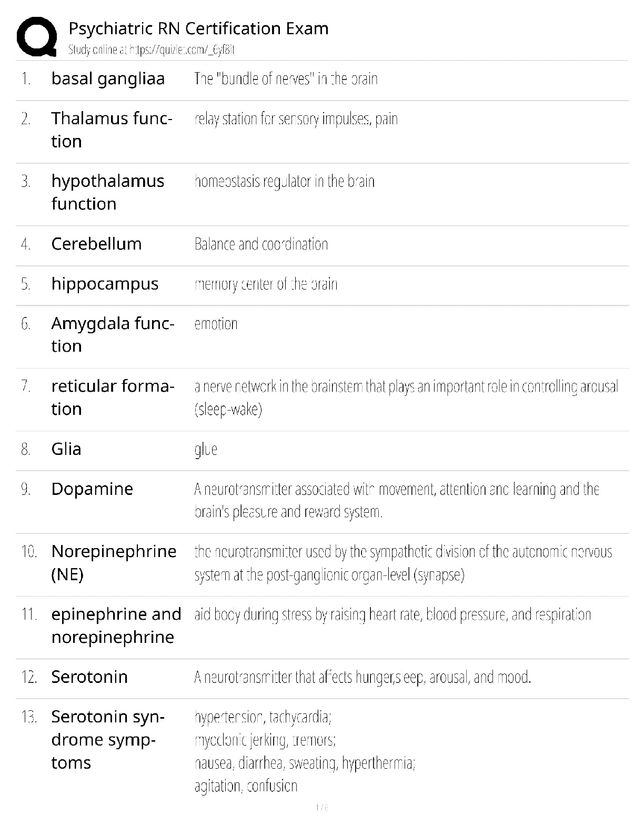
Task: Click the Cerebellum term
Action: (96, 244)
